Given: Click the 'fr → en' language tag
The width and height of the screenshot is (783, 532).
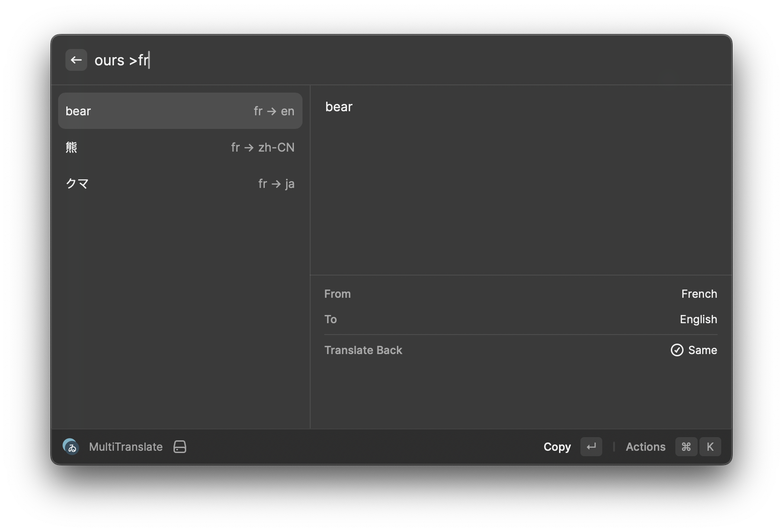Looking at the screenshot, I should pos(274,111).
